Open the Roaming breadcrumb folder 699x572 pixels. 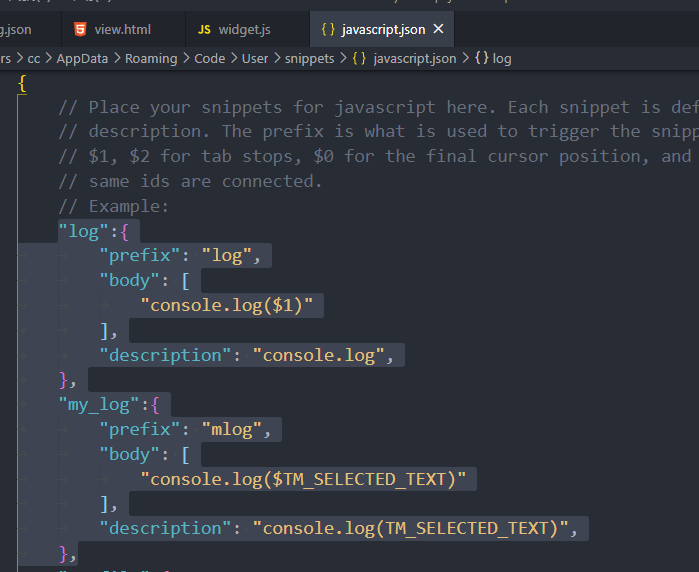(x=151, y=58)
